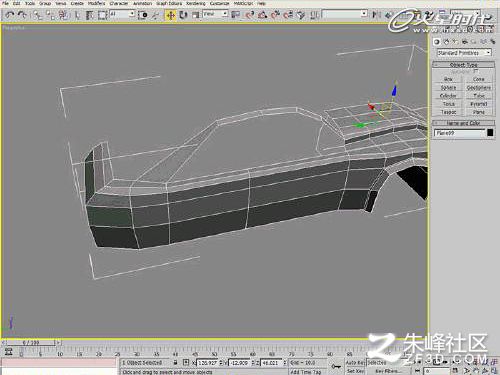Toggle Auto Key animation mode
Image resolution: width=500 pixels, height=375 pixels.
355,362
